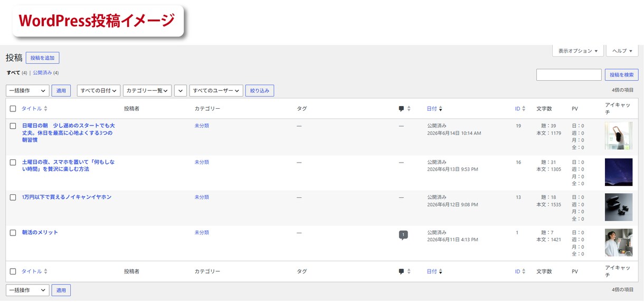Show the 公開済み posts view
Screen dimensions: 644x302
click(42, 73)
